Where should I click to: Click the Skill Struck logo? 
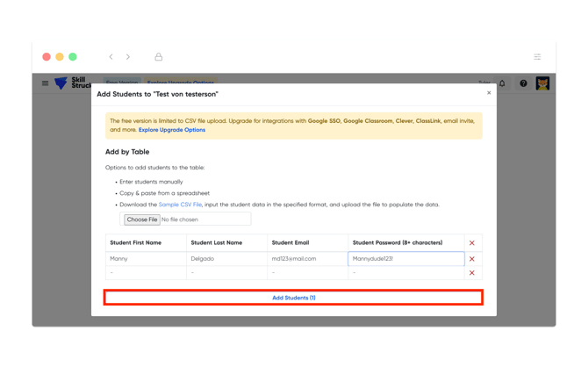[x=72, y=83]
